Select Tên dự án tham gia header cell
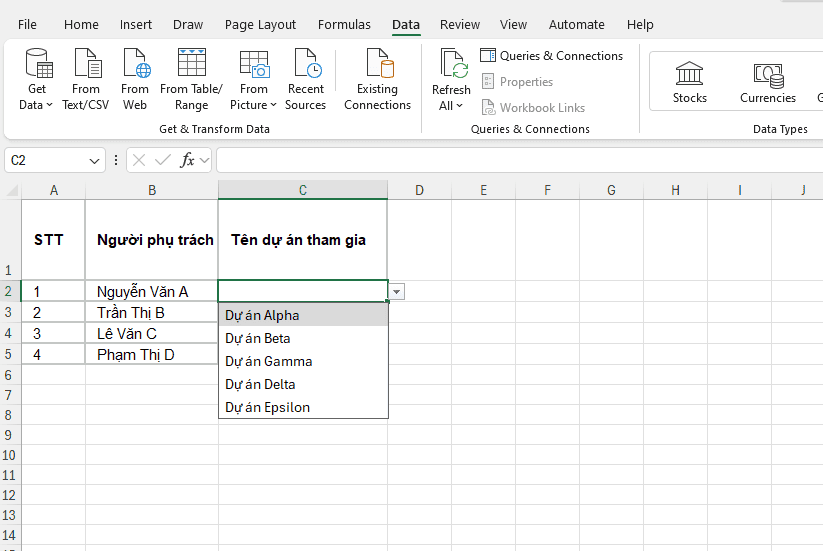This screenshot has height=551, width=823. (303, 240)
